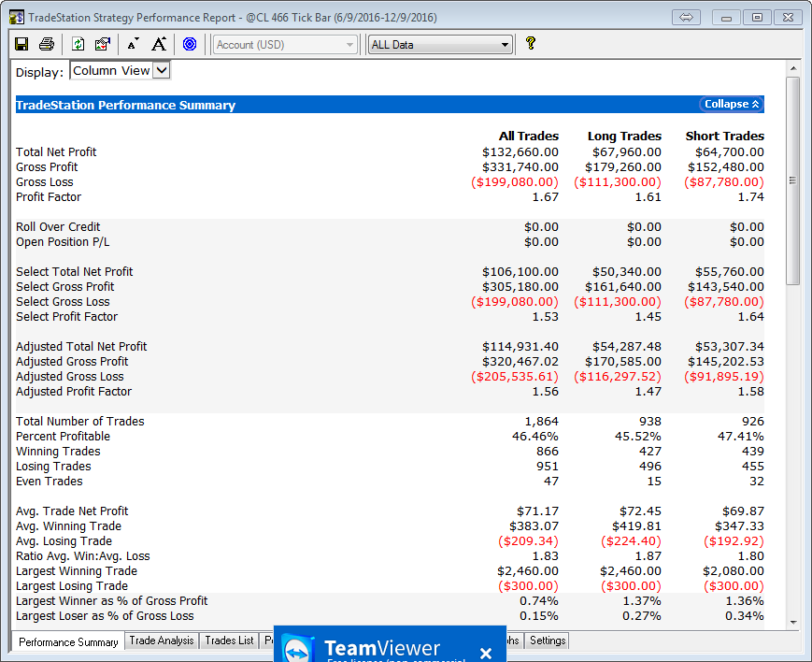Click the yellow help question mark icon
812x662 pixels.
tap(531, 43)
